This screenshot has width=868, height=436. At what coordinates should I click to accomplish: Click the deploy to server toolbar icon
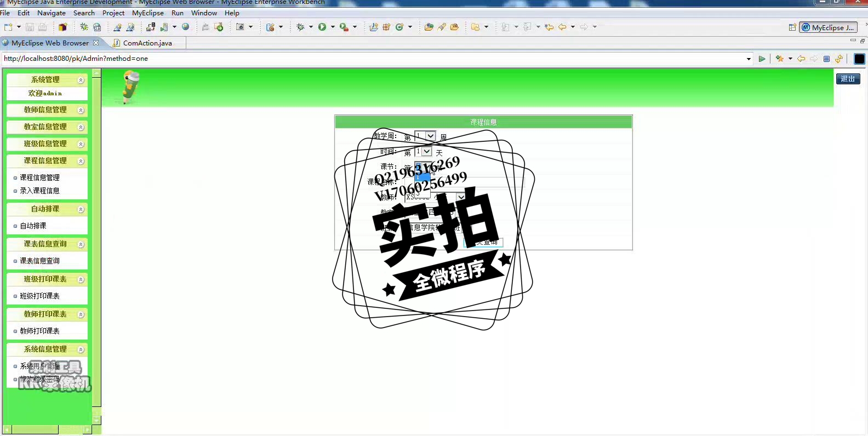[151, 27]
